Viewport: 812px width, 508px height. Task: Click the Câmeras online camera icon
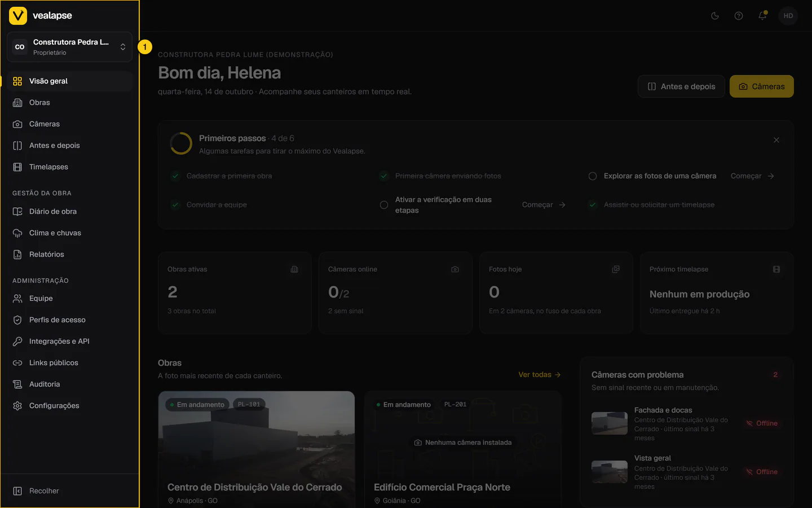[x=455, y=269]
